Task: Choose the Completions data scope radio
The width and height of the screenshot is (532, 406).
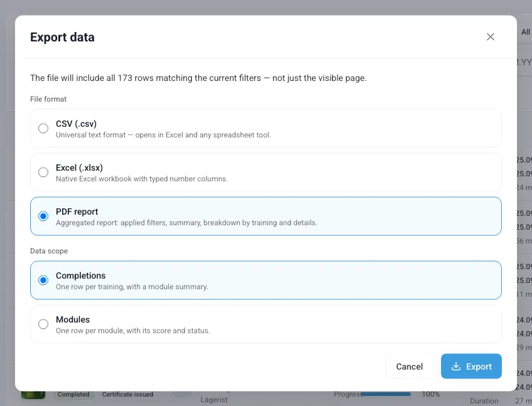Action: [x=43, y=280]
